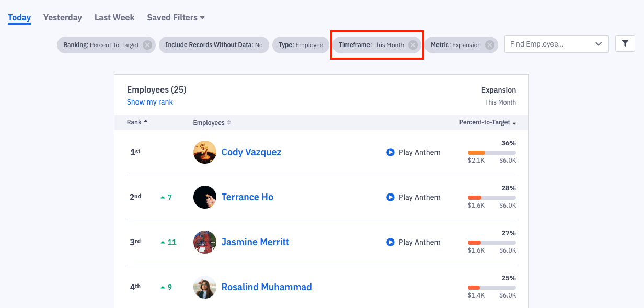Screen dimensions: 644x308
Task: Open Terrance Ho's profile link
Action: tap(247, 197)
